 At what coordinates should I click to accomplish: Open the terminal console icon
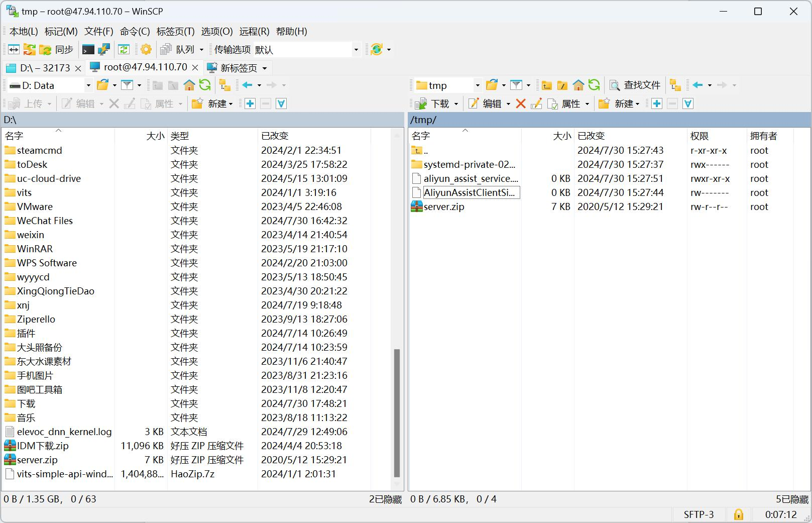click(x=88, y=49)
